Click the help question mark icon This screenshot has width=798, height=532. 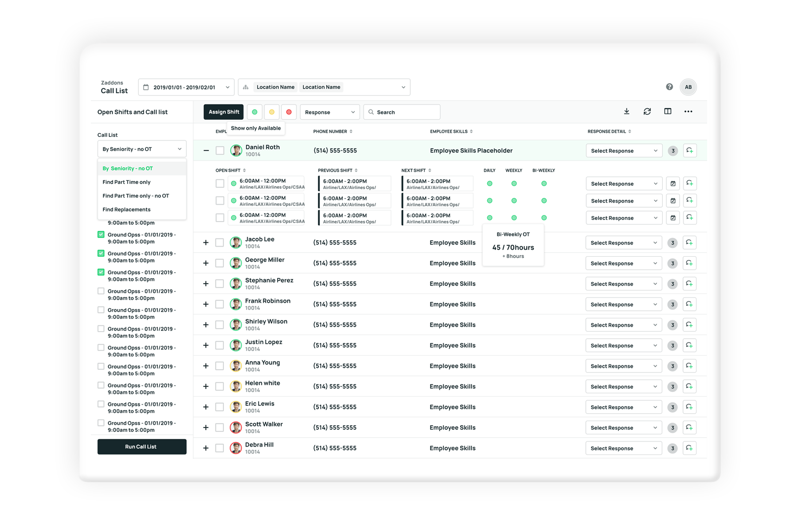pos(669,87)
